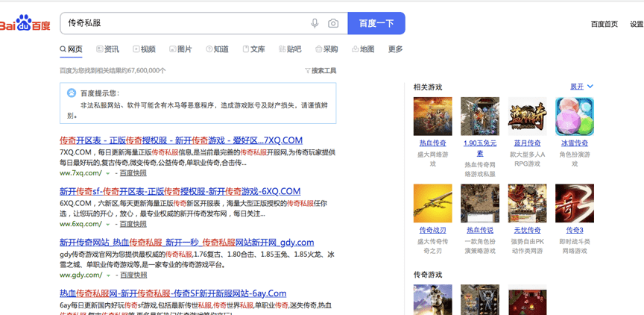Expand dropdown arrow next to ww.7xq.com/
This screenshot has width=644, height=315.
tap(107, 173)
